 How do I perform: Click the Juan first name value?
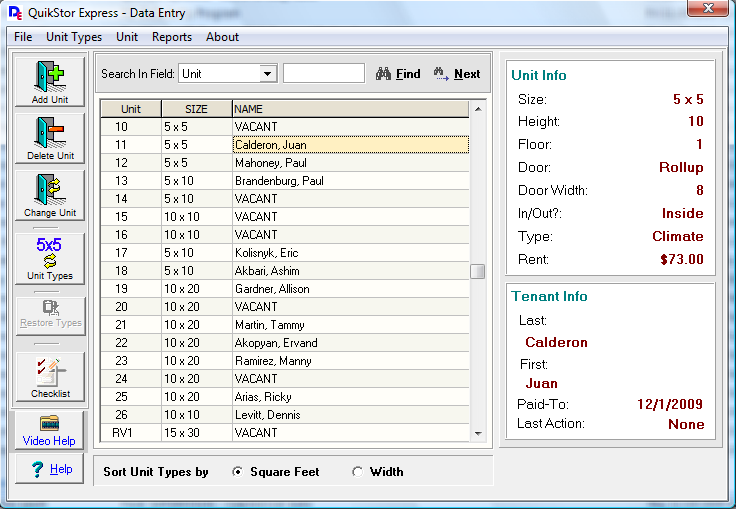coord(541,383)
